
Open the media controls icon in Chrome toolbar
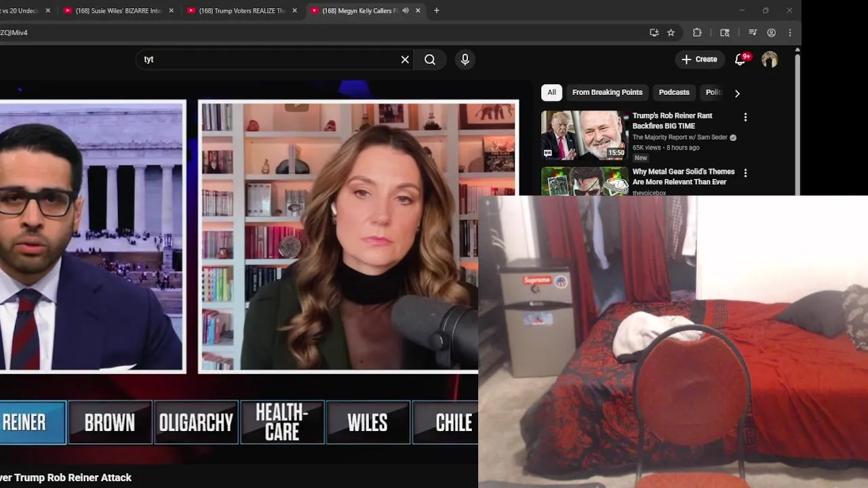click(x=752, y=33)
